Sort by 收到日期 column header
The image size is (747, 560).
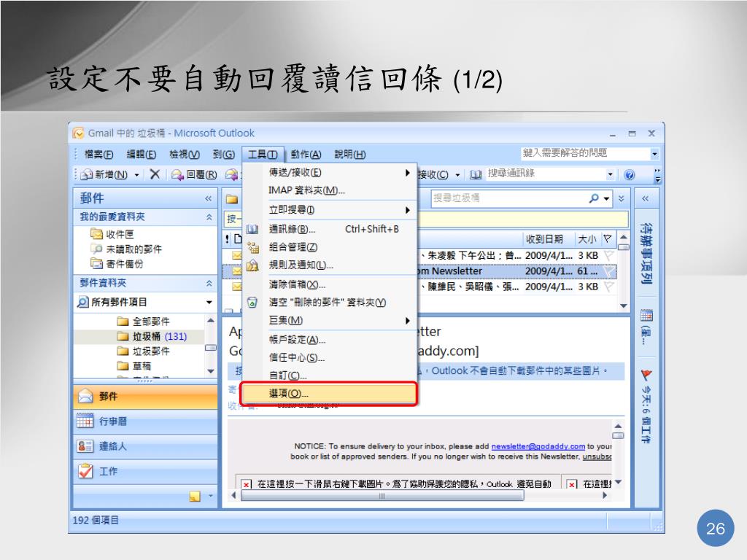(544, 239)
